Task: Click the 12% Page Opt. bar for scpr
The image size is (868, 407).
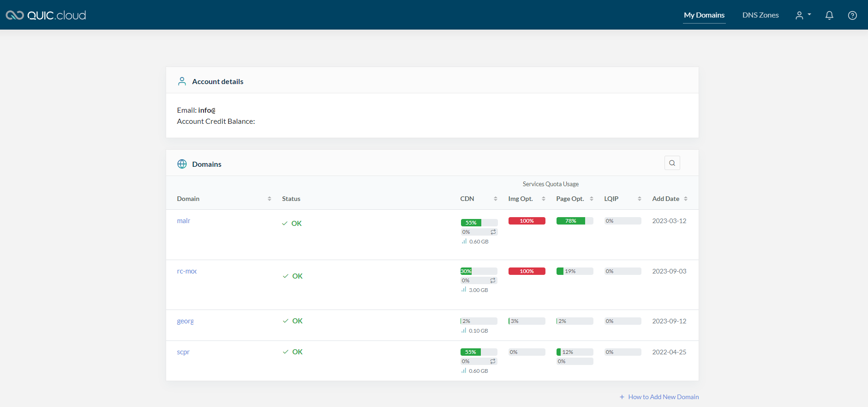Action: click(575, 352)
